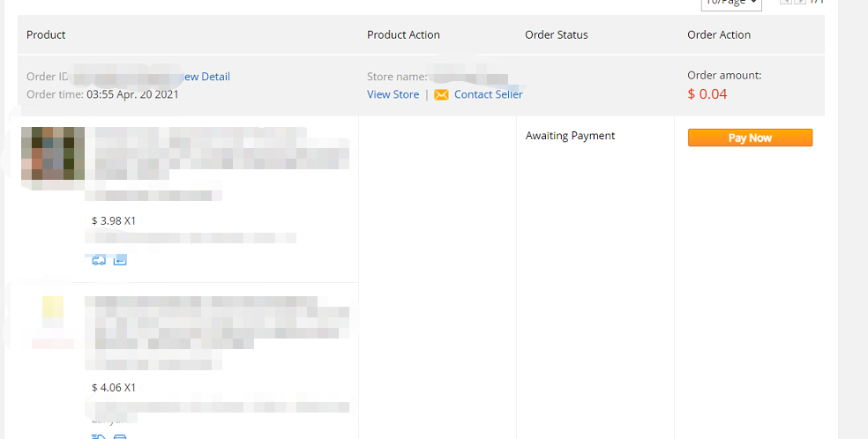Open the View Store link

tap(393, 94)
